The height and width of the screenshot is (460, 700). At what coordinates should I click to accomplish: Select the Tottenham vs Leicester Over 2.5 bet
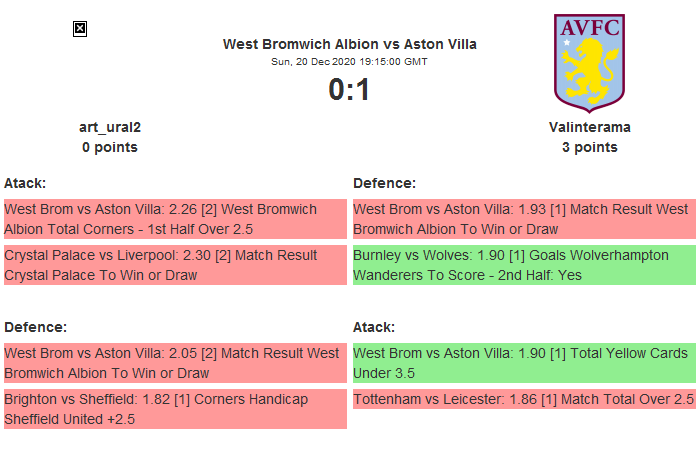coord(523,399)
